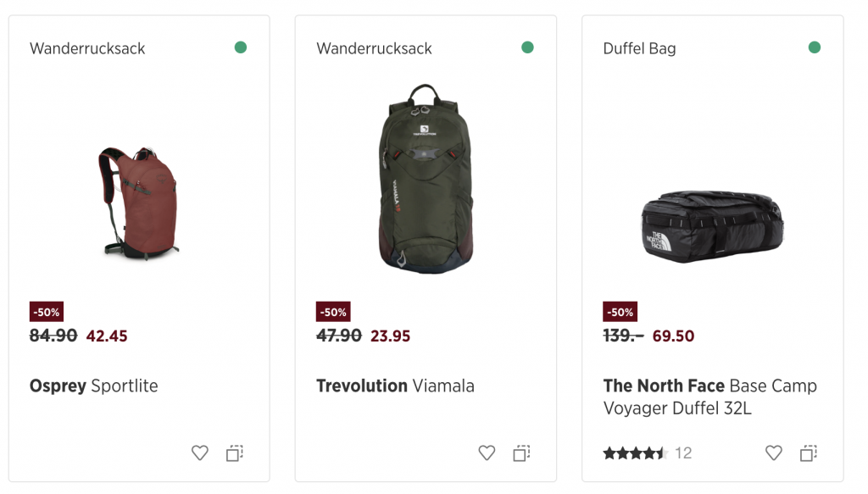
Task: Click the 69.50 sale price
Action: click(x=673, y=336)
